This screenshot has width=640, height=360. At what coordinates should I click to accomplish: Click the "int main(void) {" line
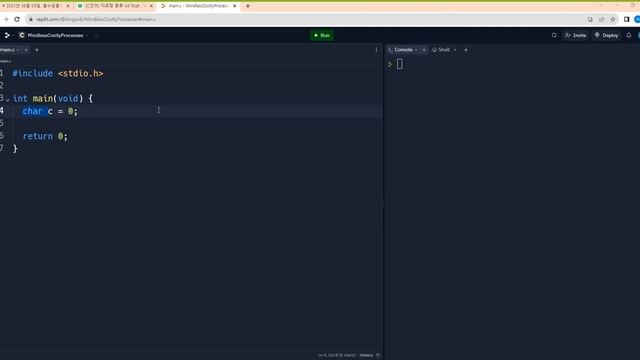click(x=53, y=98)
